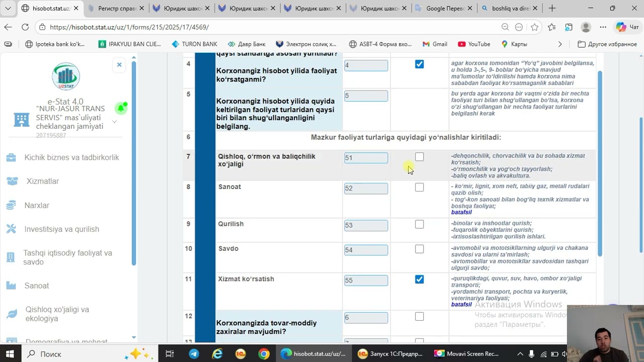Show hidden system tray icons chevron

coord(520,354)
